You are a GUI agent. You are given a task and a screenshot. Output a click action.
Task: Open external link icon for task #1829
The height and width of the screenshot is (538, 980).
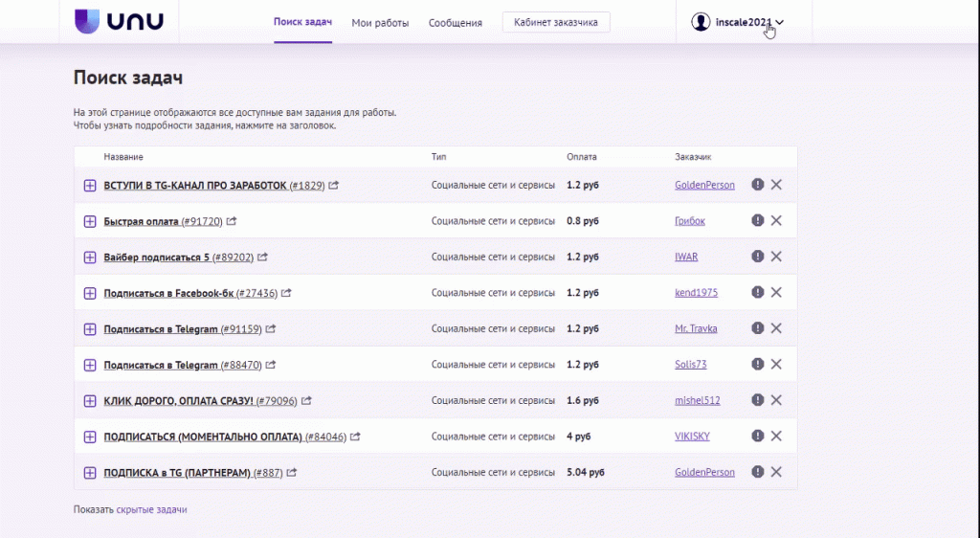point(333,186)
